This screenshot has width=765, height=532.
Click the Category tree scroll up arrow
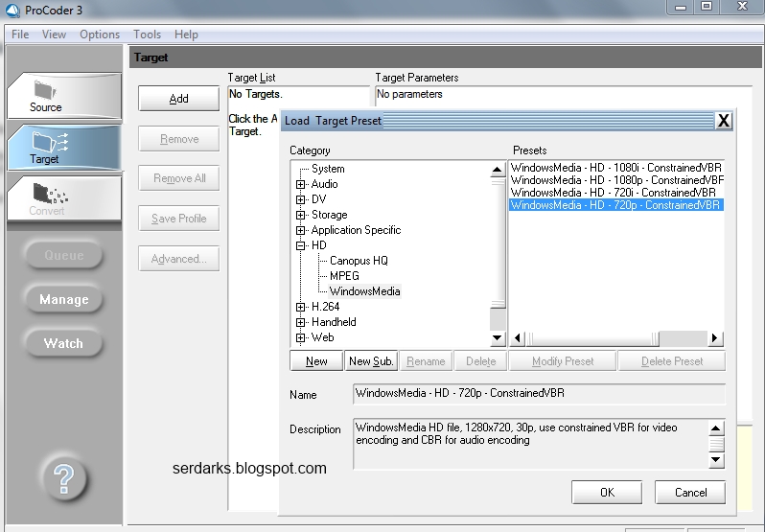[x=498, y=170]
